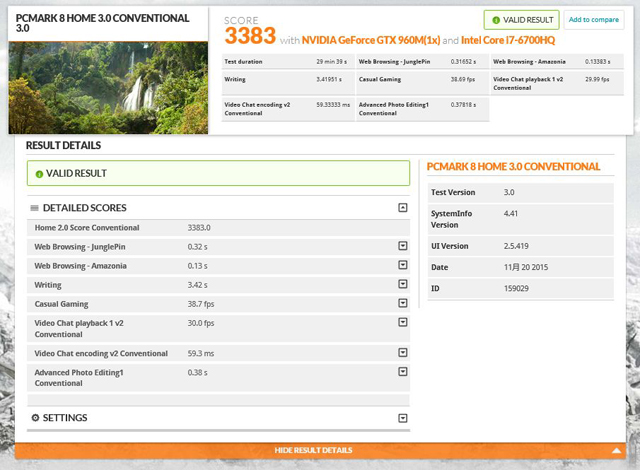This screenshot has width=640, height=470.
Task: Expand Web Browsing - Amazonia score row
Action: tap(402, 265)
